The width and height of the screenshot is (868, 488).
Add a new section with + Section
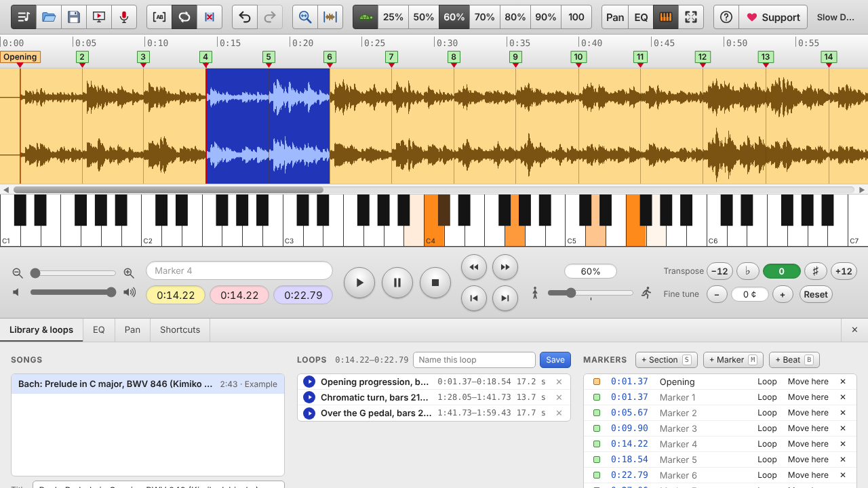(667, 360)
